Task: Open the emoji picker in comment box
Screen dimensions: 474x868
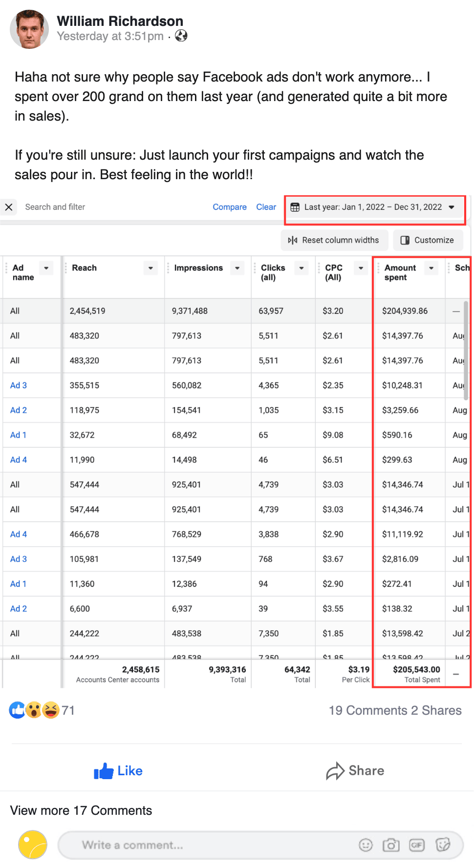Action: pyautogui.click(x=366, y=845)
